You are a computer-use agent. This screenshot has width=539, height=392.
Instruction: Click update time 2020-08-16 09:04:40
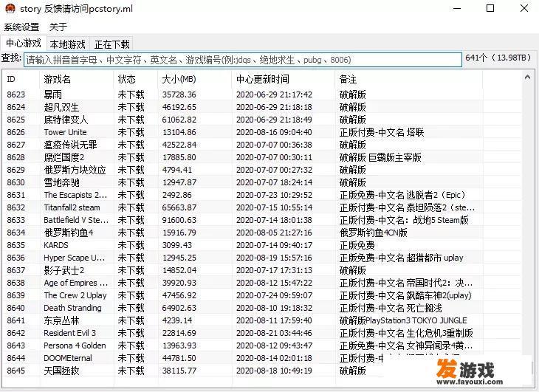(274, 132)
